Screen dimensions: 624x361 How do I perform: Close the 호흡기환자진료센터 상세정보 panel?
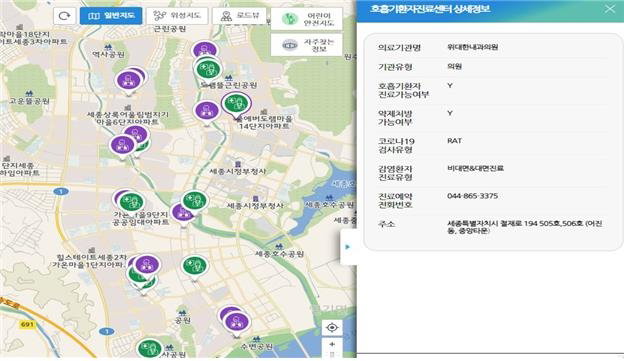tap(610, 9)
